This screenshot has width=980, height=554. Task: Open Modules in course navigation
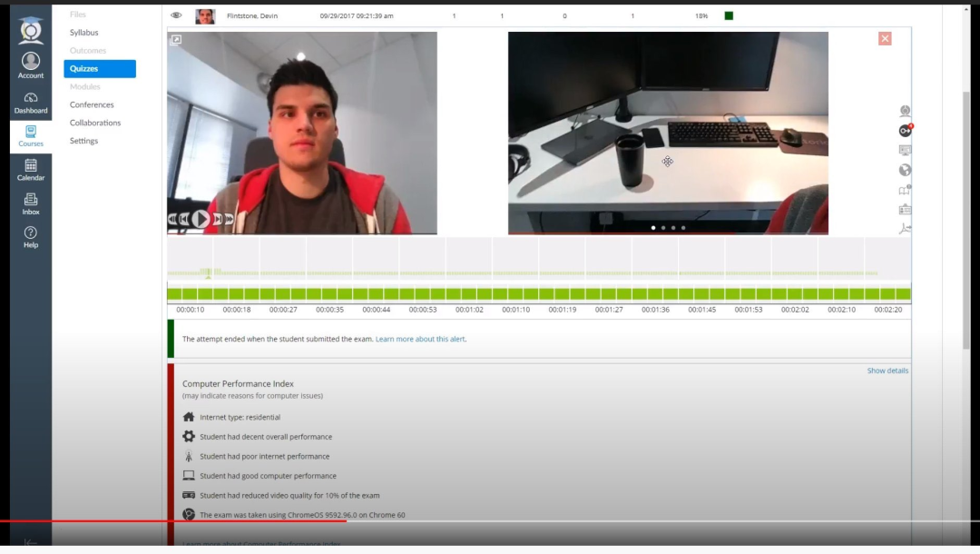click(x=85, y=87)
